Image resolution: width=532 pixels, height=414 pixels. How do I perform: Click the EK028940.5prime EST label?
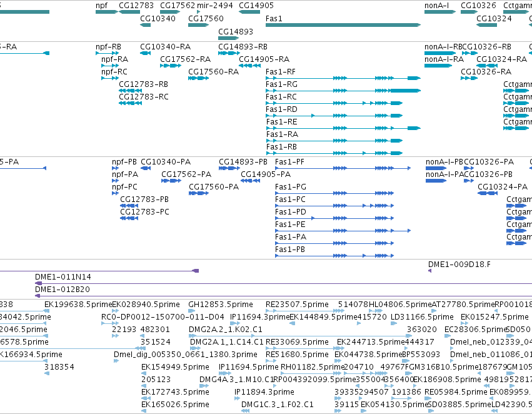[146, 305]
